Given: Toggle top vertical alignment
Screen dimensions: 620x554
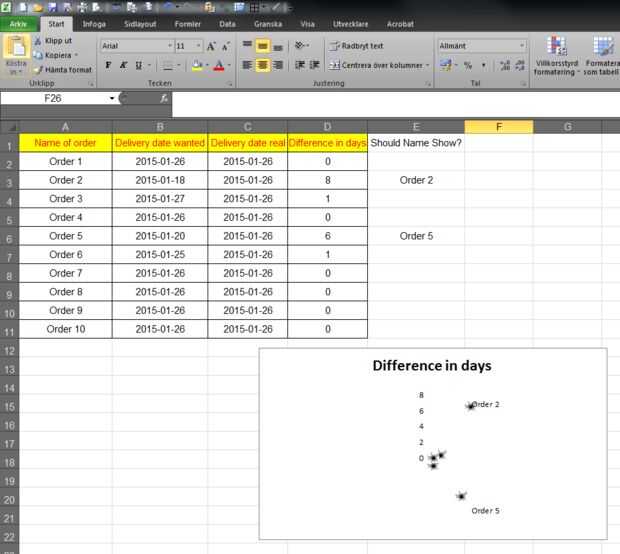Looking at the screenshot, I should point(247,45).
